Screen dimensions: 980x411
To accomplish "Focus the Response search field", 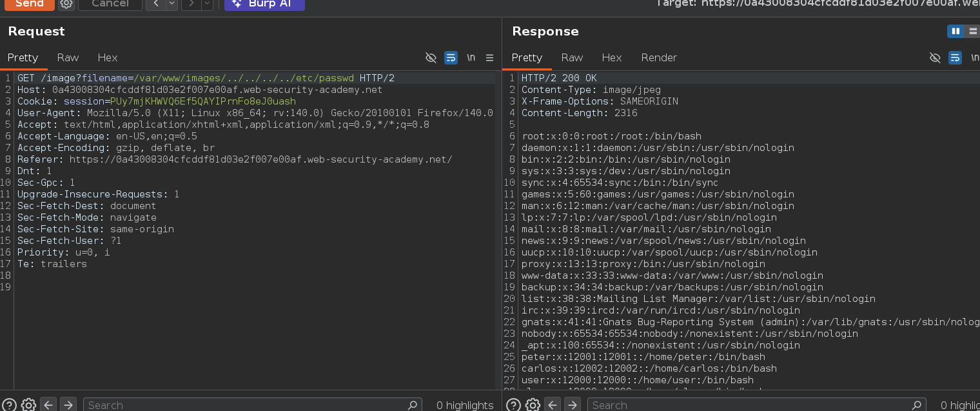I will [756, 405].
